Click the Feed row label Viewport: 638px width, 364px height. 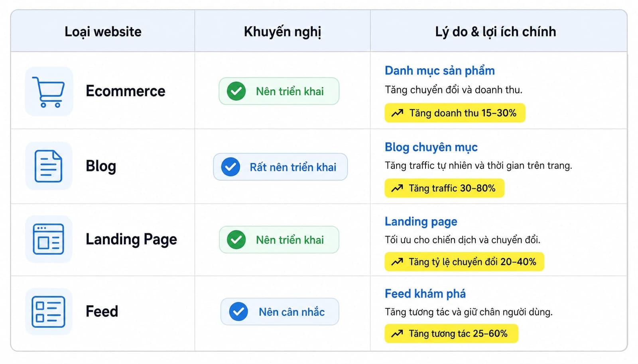click(102, 311)
